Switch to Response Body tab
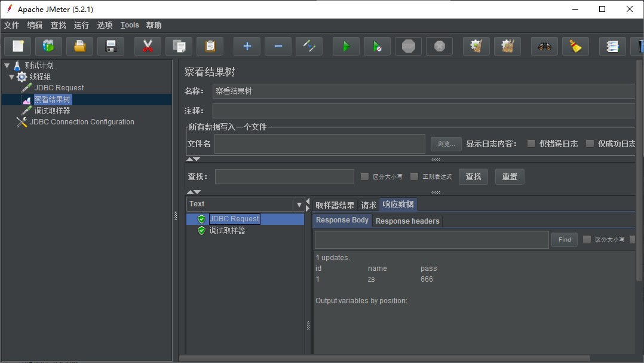The image size is (644, 363). [342, 220]
